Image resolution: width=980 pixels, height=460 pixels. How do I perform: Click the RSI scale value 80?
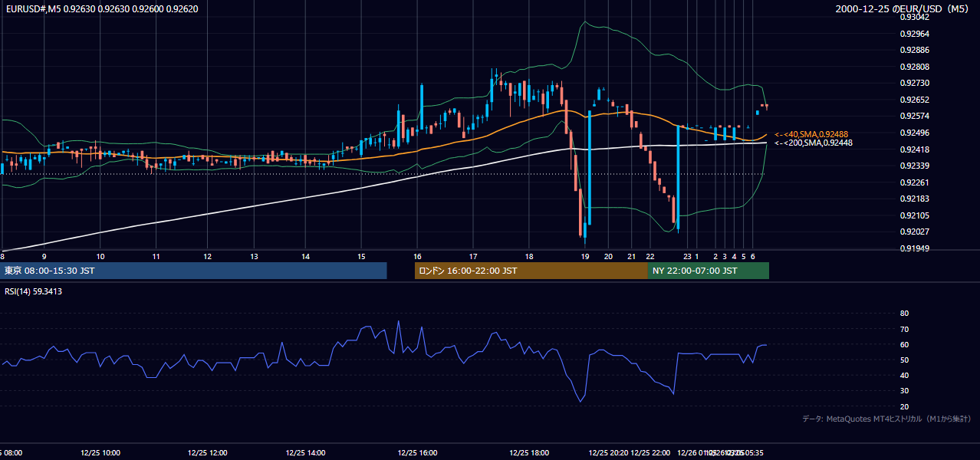point(904,314)
